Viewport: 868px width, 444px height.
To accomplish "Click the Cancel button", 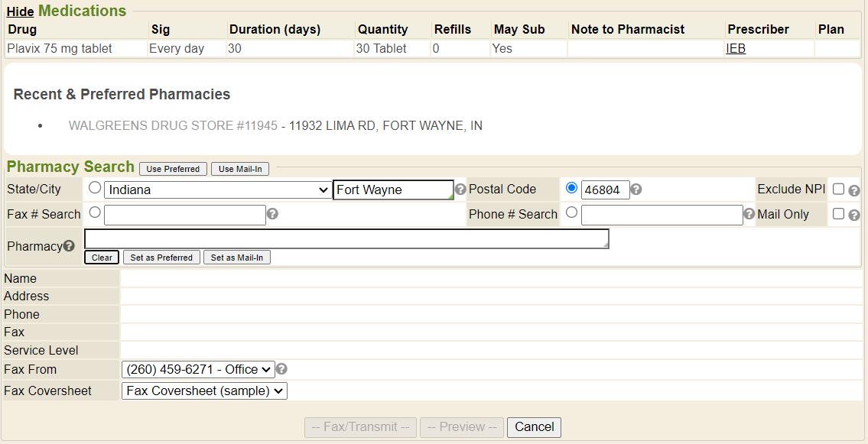I will tap(535, 427).
